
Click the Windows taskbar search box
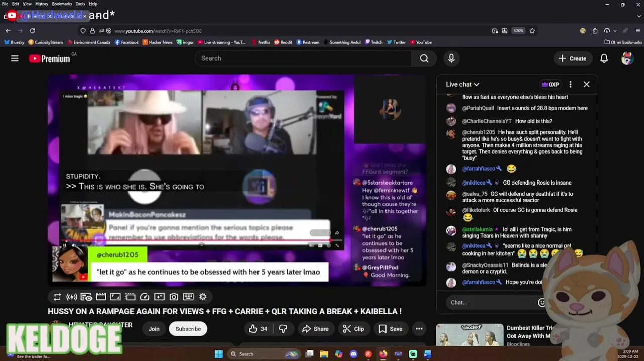pos(264,354)
